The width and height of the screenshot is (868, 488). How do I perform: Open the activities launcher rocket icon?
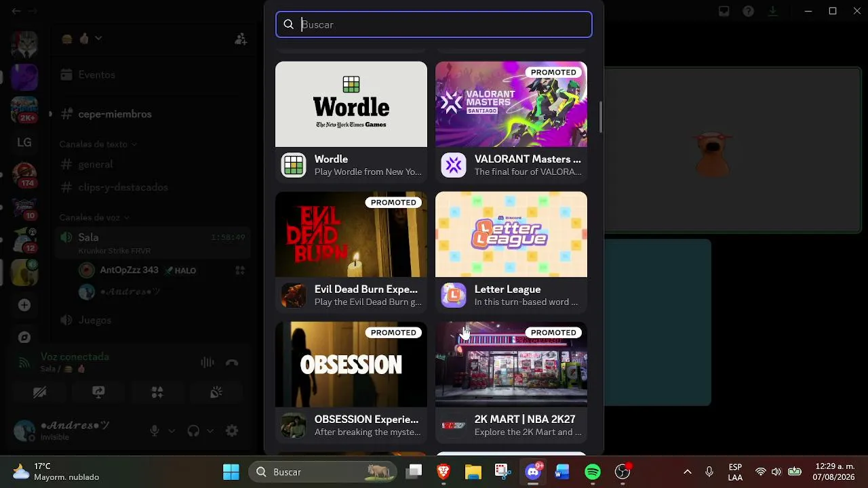point(157,392)
